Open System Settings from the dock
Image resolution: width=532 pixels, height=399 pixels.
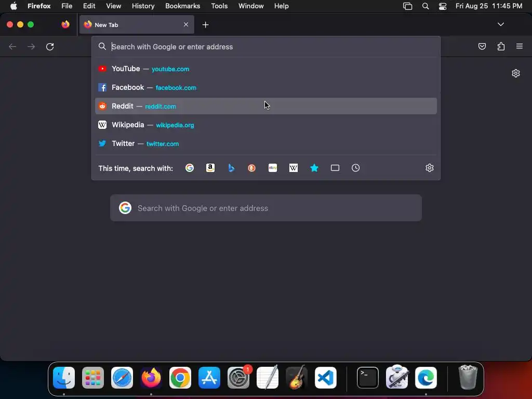click(x=238, y=378)
